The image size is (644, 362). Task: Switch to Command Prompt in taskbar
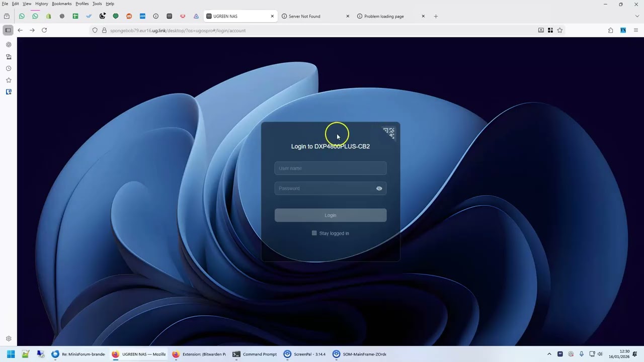click(x=255, y=354)
